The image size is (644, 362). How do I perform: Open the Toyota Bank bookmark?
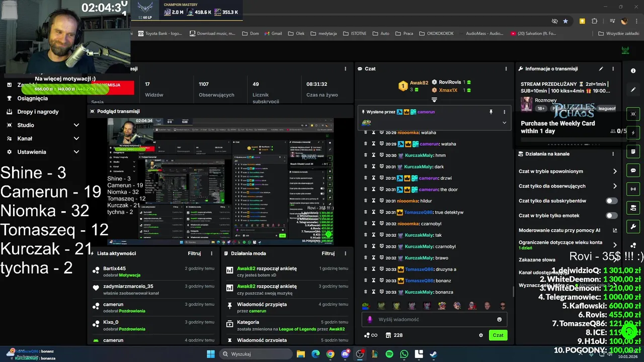tap(160, 34)
